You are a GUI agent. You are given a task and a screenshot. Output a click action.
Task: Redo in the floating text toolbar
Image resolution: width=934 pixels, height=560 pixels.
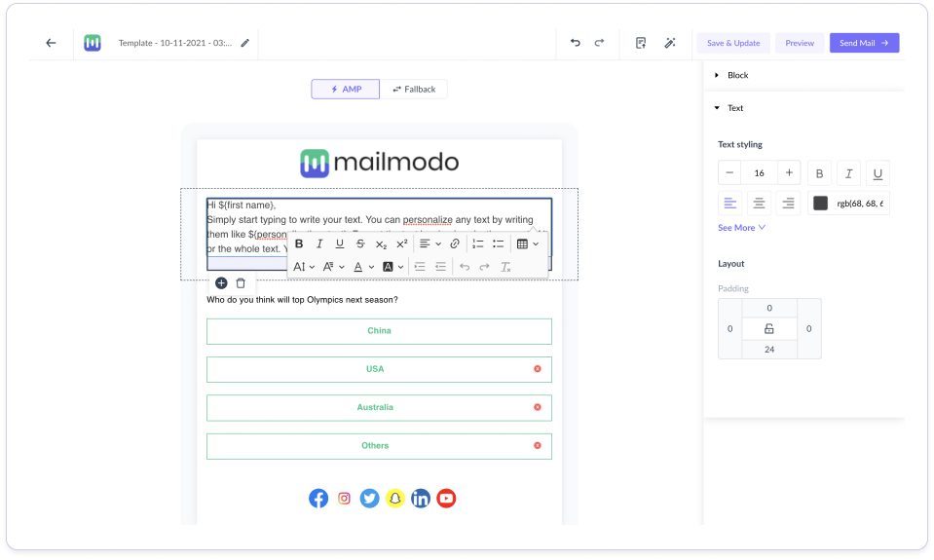[x=485, y=267]
